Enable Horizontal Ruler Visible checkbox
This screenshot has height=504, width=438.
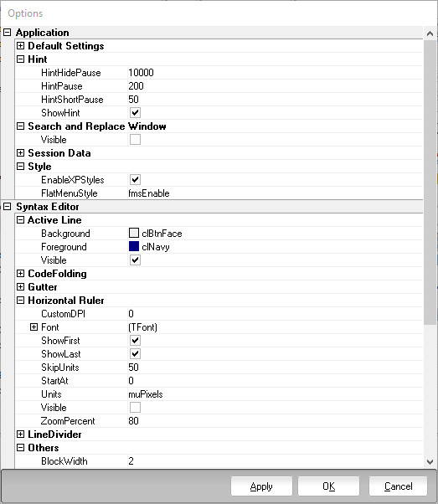pyautogui.click(x=135, y=408)
